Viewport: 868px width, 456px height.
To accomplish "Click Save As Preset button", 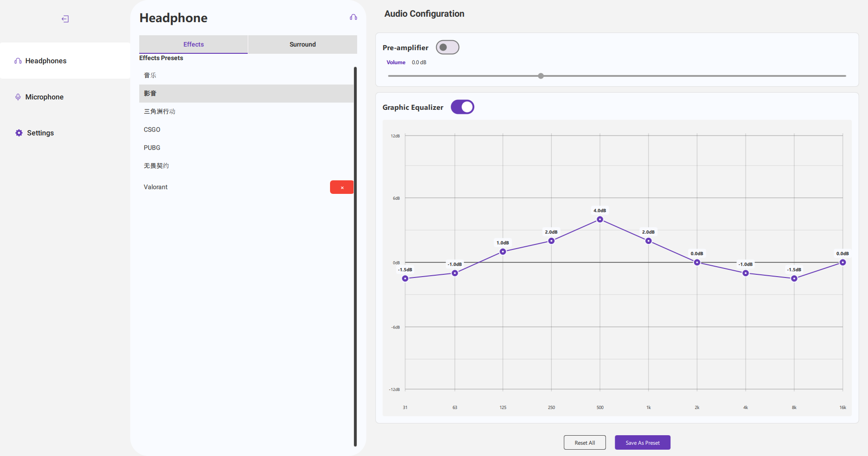I will coord(642,443).
